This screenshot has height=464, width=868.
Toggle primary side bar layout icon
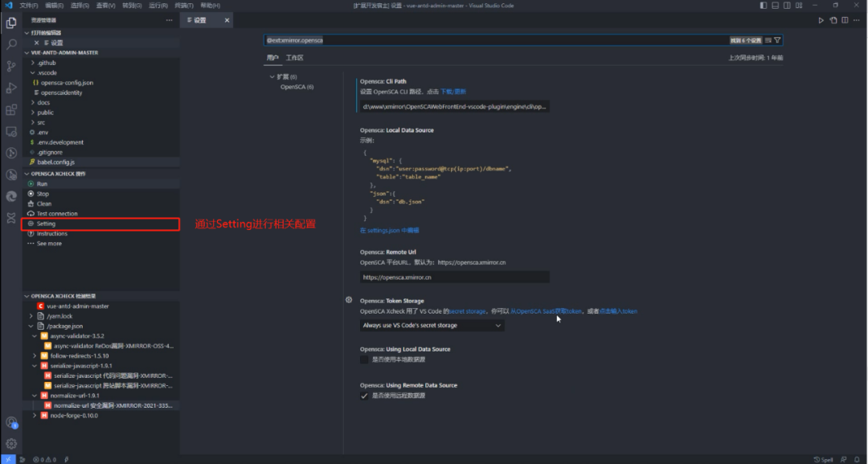tap(764, 6)
